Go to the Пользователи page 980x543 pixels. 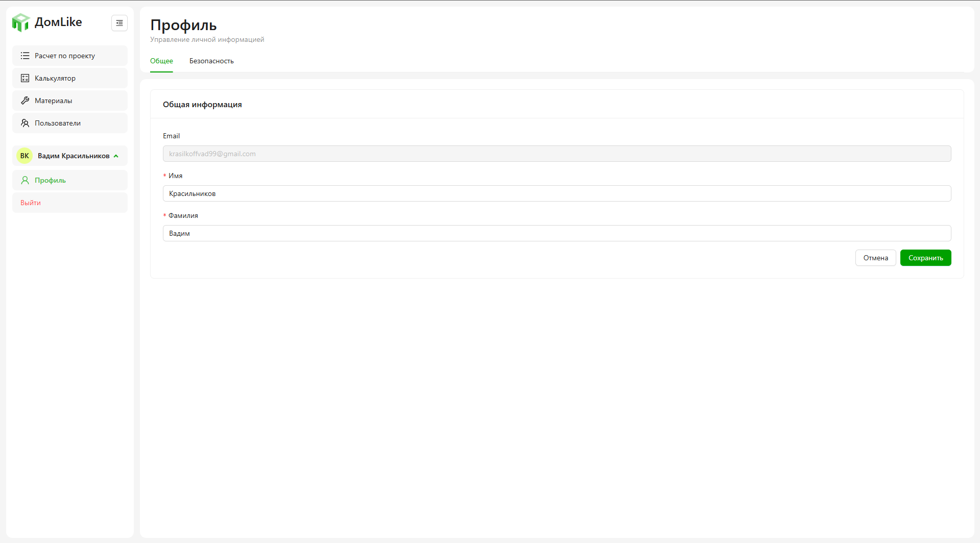pos(58,123)
